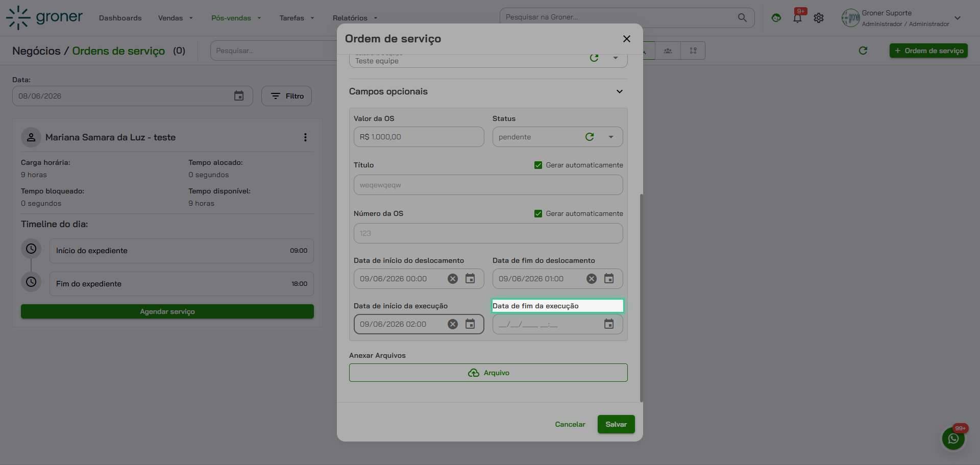Switch to the team view icon in the toolbar

(668, 51)
